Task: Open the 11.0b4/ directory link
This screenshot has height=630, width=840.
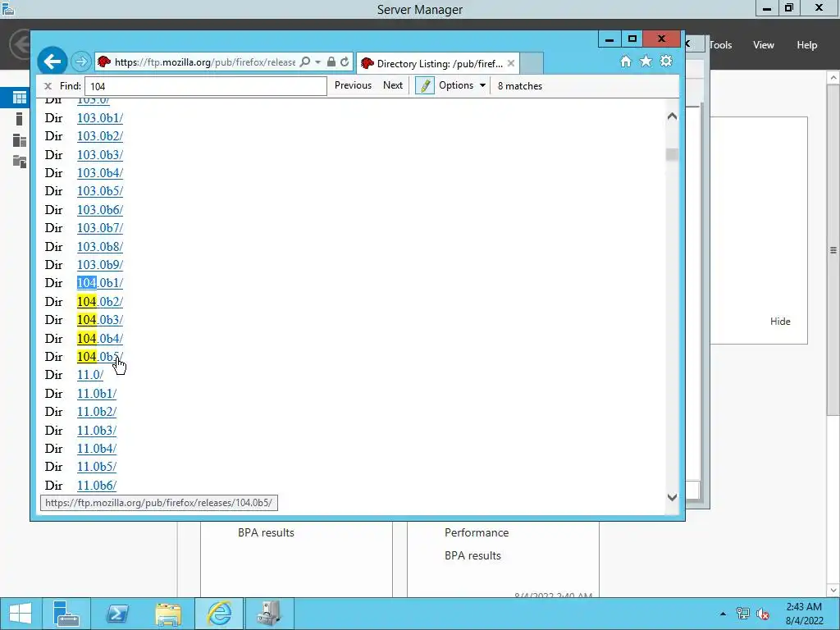Action: [97, 449]
